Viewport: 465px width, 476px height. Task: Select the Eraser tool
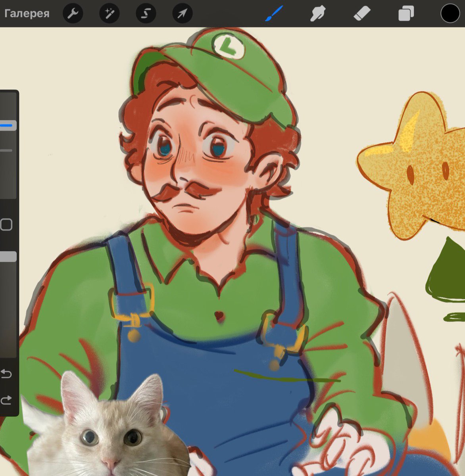point(362,14)
